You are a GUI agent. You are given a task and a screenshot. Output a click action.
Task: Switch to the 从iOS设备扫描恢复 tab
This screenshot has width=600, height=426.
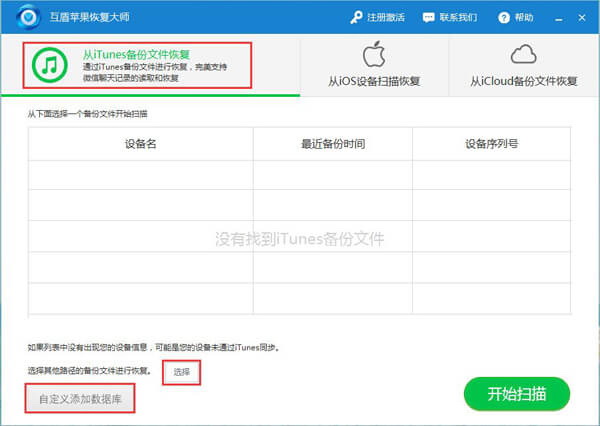tap(374, 66)
